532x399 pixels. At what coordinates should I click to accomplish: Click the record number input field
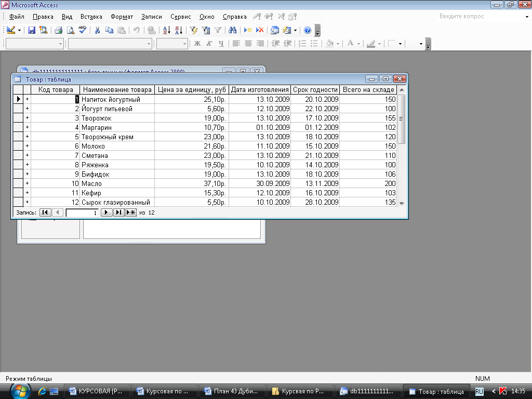(x=82, y=212)
